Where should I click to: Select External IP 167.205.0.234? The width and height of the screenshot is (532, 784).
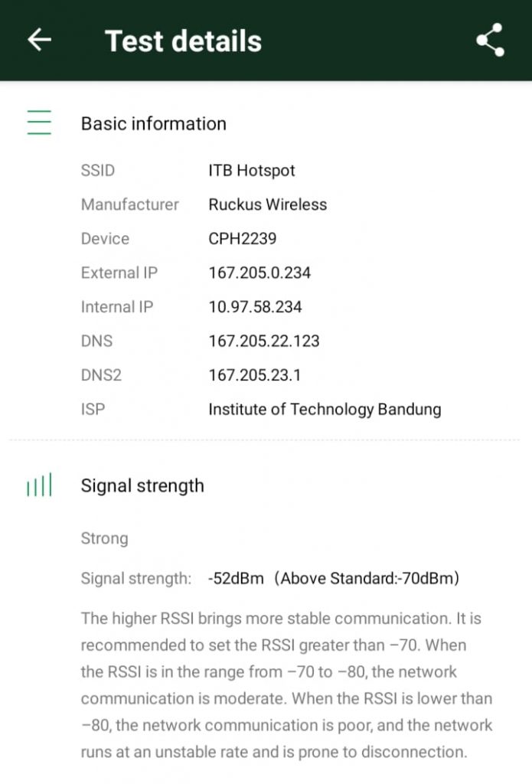point(259,273)
